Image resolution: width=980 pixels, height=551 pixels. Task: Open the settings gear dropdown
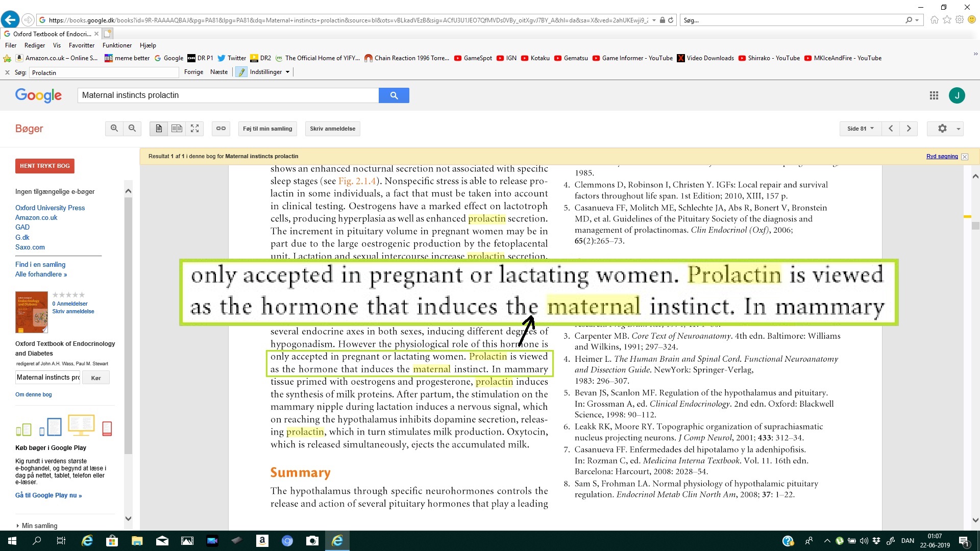[x=945, y=129]
